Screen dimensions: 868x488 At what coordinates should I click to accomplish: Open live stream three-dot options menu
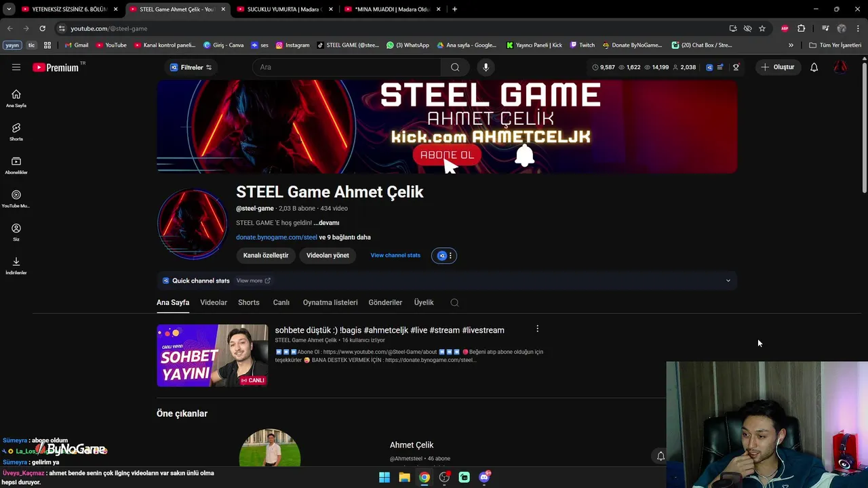point(537,329)
